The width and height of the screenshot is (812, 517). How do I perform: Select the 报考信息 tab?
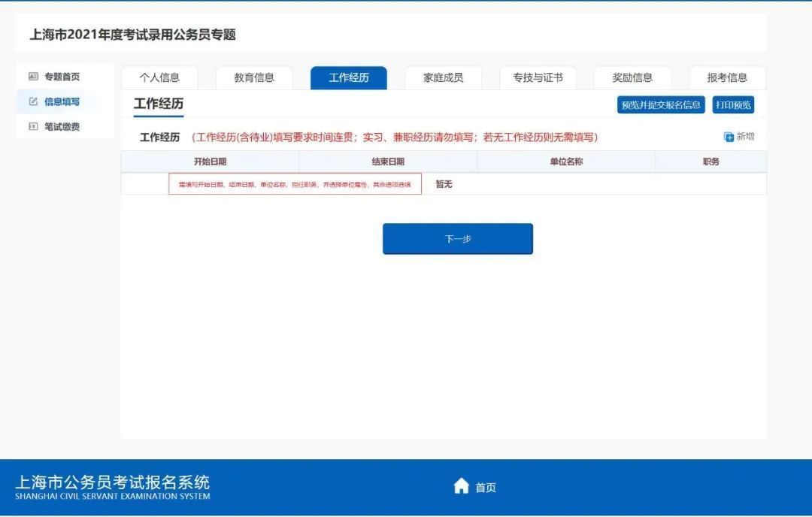pos(727,78)
